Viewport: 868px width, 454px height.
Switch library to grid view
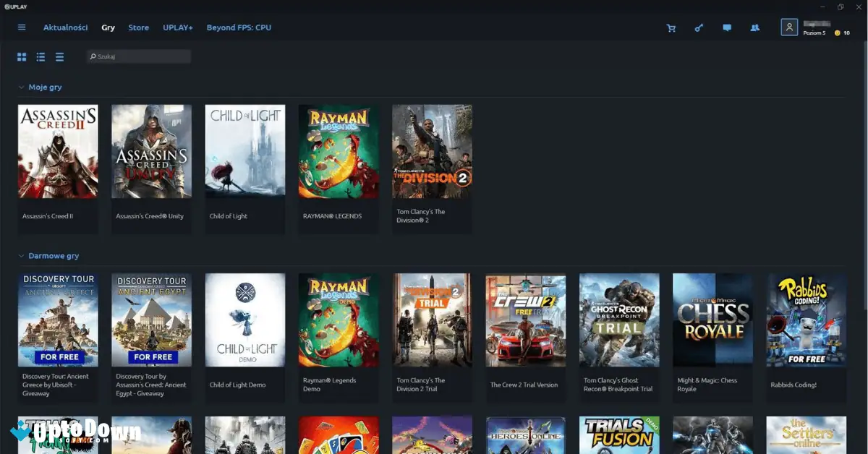coord(21,56)
